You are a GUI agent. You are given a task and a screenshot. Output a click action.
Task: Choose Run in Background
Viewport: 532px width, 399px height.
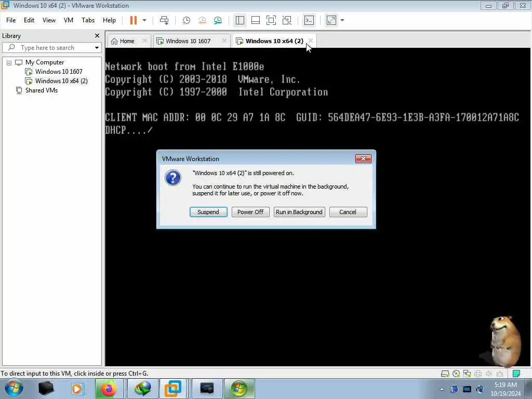pos(299,212)
